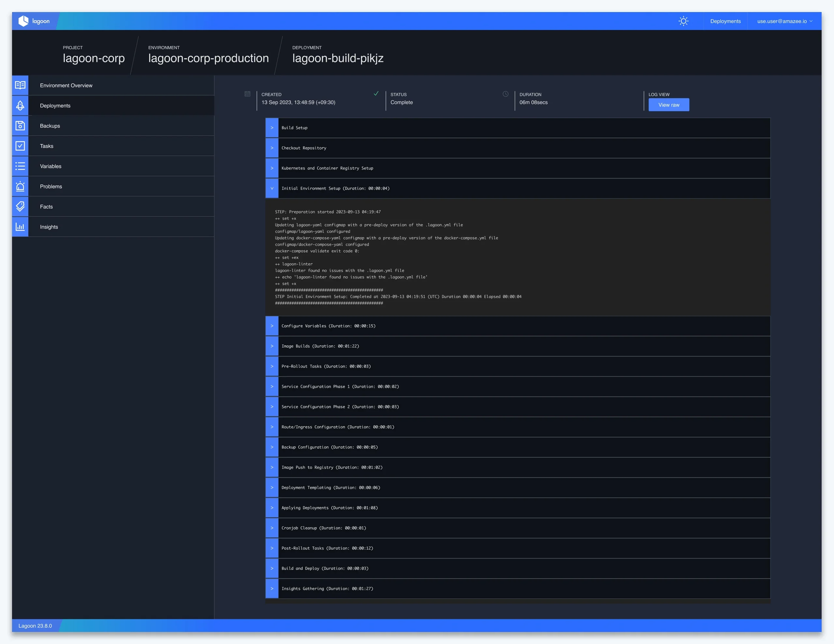834x644 pixels.
Task: Toggle the light/dark theme sun icon
Action: click(x=683, y=21)
